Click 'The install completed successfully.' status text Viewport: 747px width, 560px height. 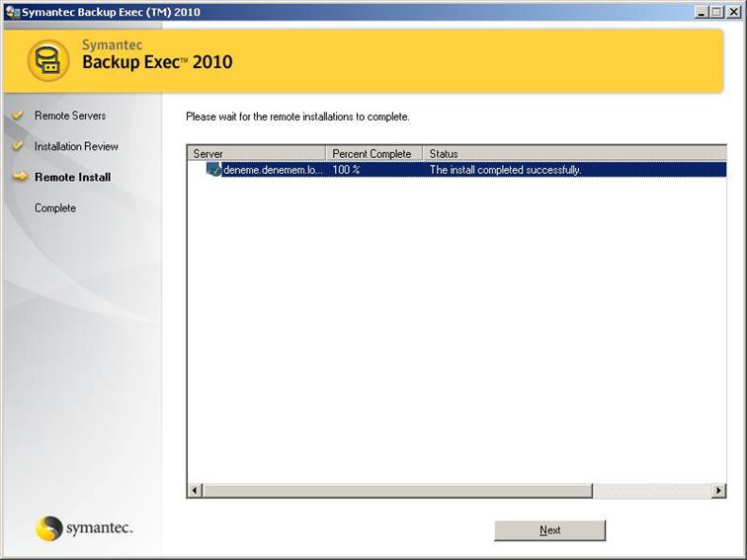506,170
